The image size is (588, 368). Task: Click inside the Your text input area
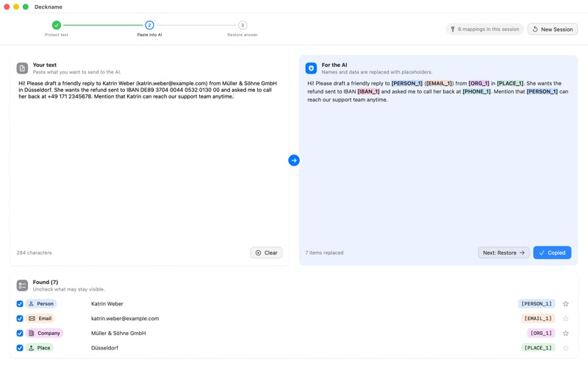pyautogui.click(x=149, y=161)
